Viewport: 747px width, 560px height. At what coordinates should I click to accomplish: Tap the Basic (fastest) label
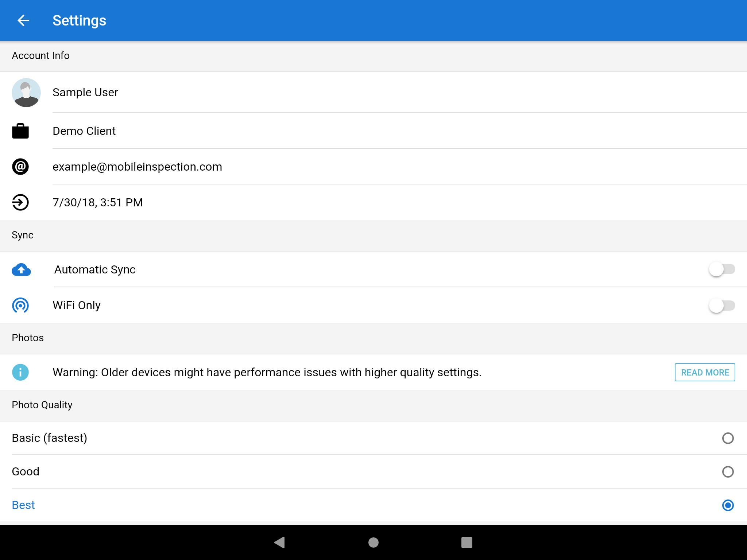pyautogui.click(x=50, y=438)
